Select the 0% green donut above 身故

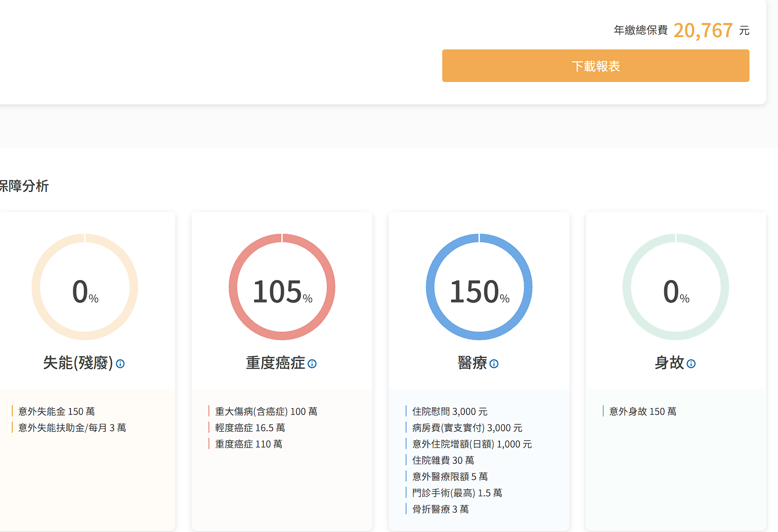[x=676, y=287]
